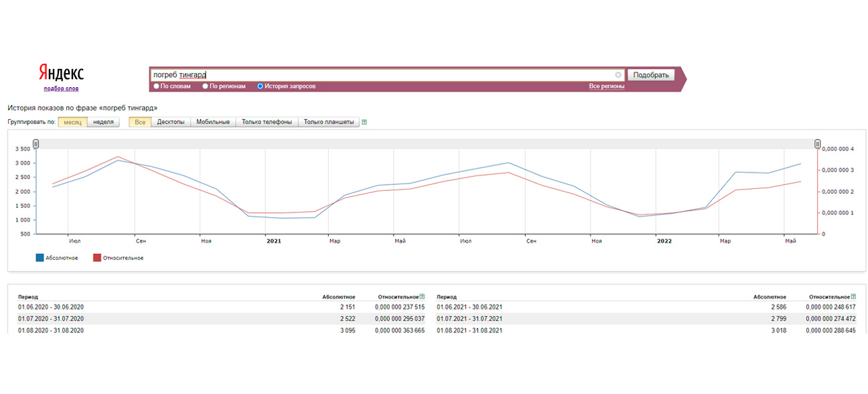Select the По словам radio option
868x394 pixels.
(x=157, y=86)
